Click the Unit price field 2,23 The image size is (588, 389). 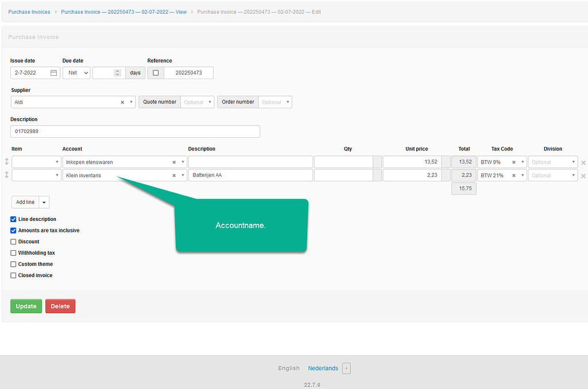click(x=412, y=175)
